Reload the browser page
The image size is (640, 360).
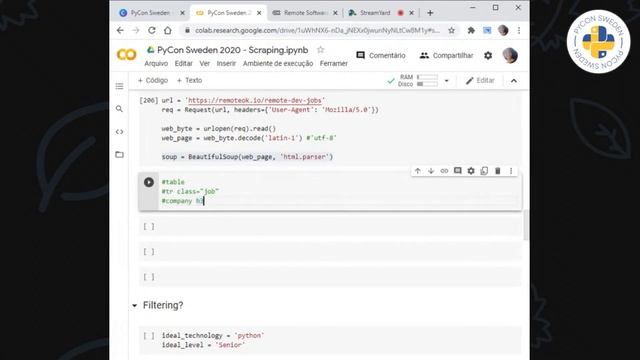[x=152, y=30]
